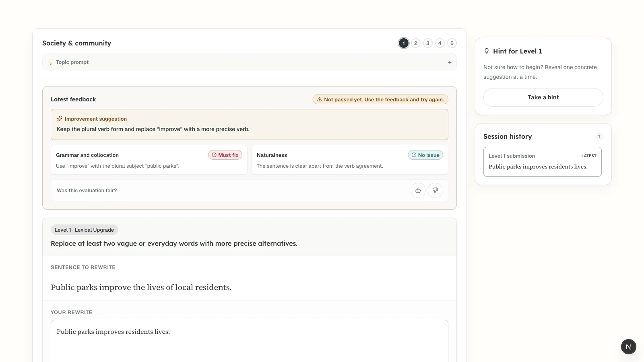This screenshot has width=644, height=362.
Task: Click the 'Not sure how to begin?' hint text
Action: tap(540, 72)
